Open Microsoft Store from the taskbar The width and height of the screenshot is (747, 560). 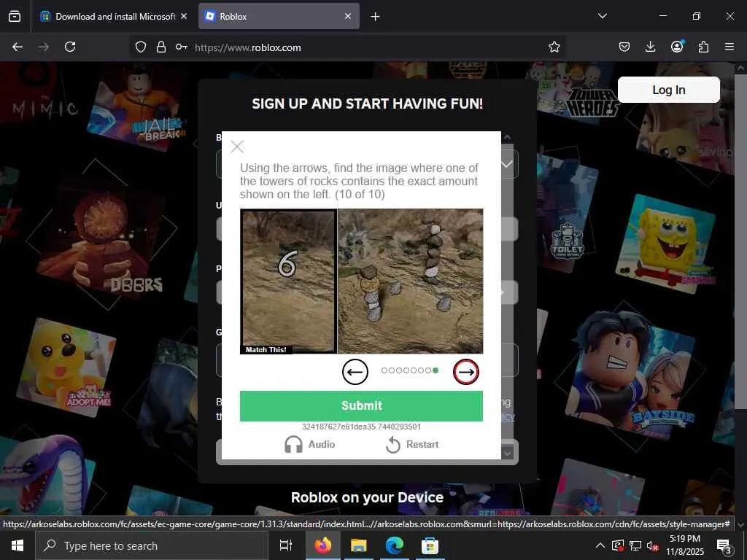click(430, 545)
